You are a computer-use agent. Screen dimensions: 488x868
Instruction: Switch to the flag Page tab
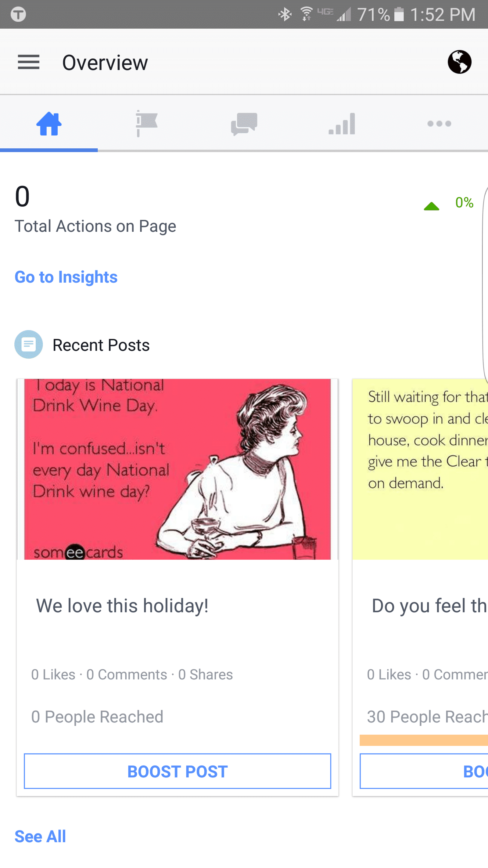point(146,124)
